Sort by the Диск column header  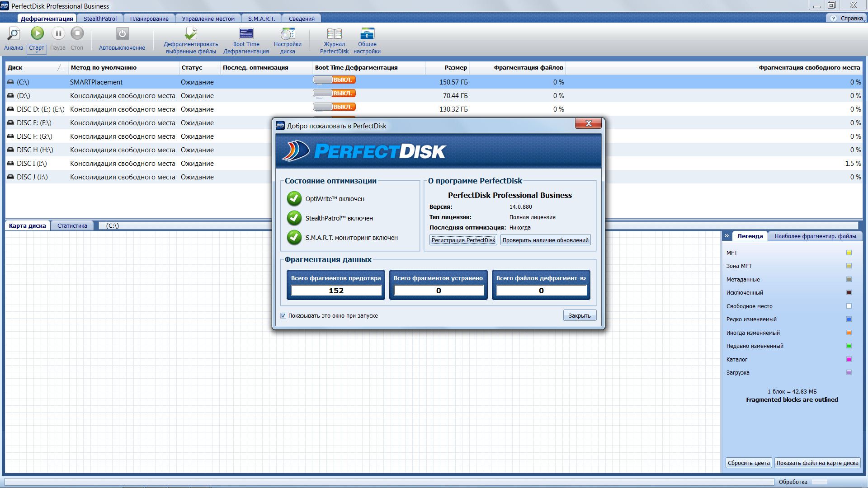point(37,68)
